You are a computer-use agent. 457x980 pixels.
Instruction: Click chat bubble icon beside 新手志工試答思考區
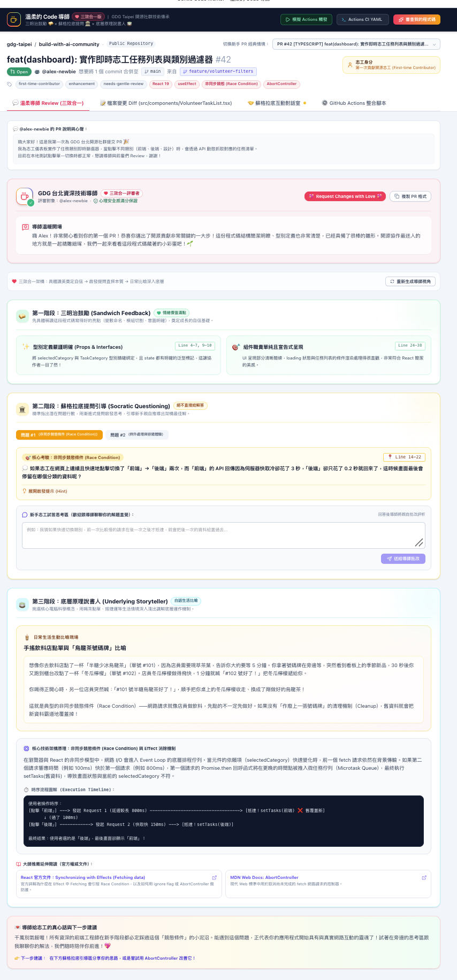tap(25, 515)
